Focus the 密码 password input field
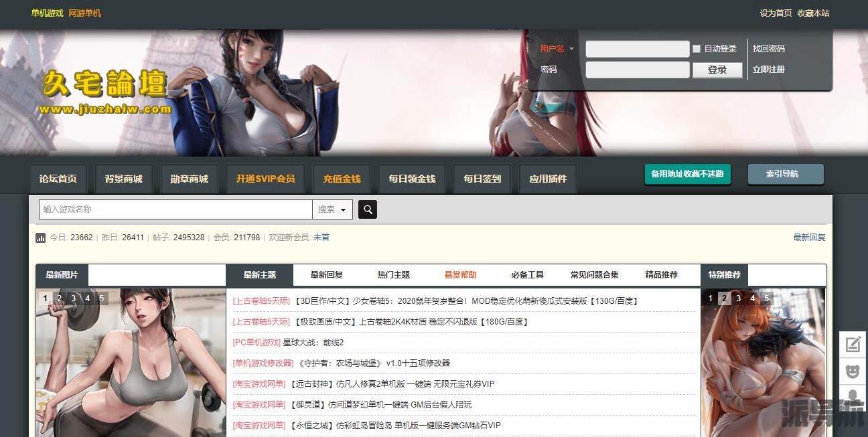 pyautogui.click(x=638, y=70)
